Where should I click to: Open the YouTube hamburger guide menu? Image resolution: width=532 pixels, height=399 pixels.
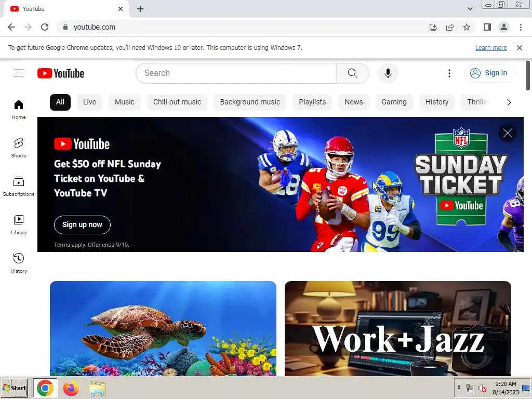point(19,73)
